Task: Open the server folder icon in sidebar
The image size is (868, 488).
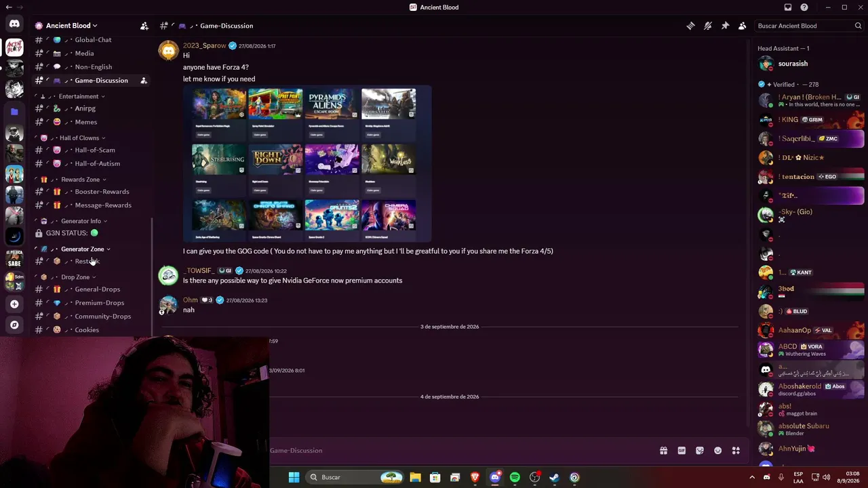Action: [x=14, y=111]
